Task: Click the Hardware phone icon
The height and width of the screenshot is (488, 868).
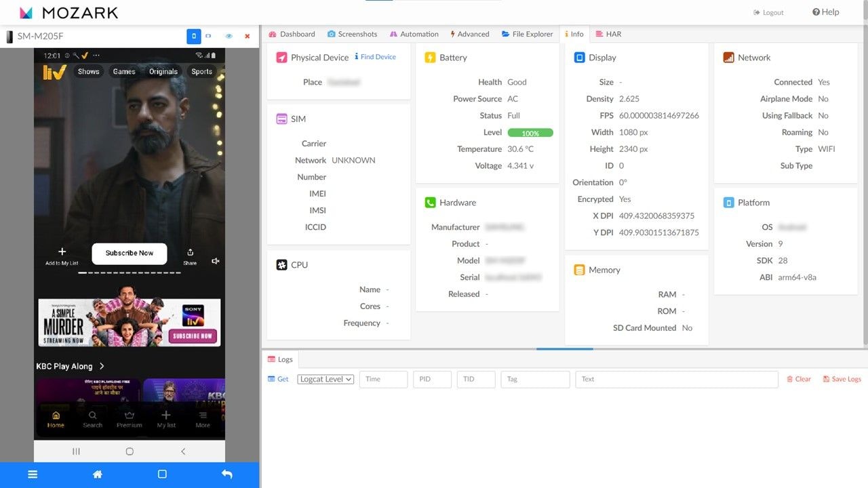Action: pyautogui.click(x=430, y=203)
